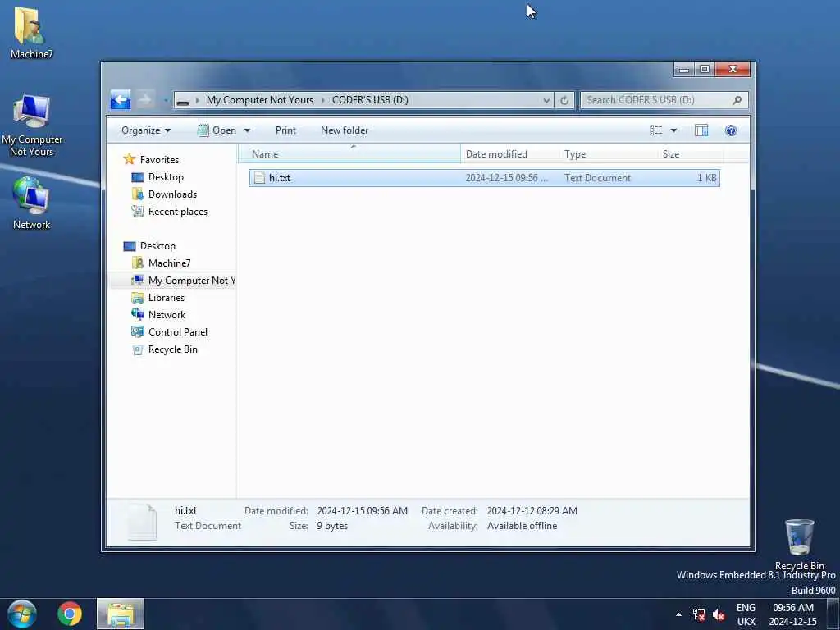The height and width of the screenshot is (630, 840).
Task: Select the hi.txt file icon in list
Action: pos(259,178)
